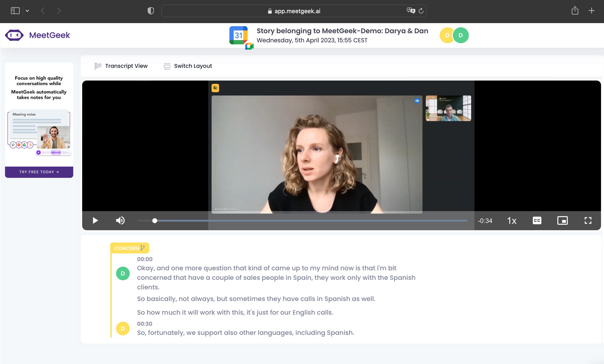Mute the video volume speaker icon
The image size is (604, 364).
click(x=120, y=221)
